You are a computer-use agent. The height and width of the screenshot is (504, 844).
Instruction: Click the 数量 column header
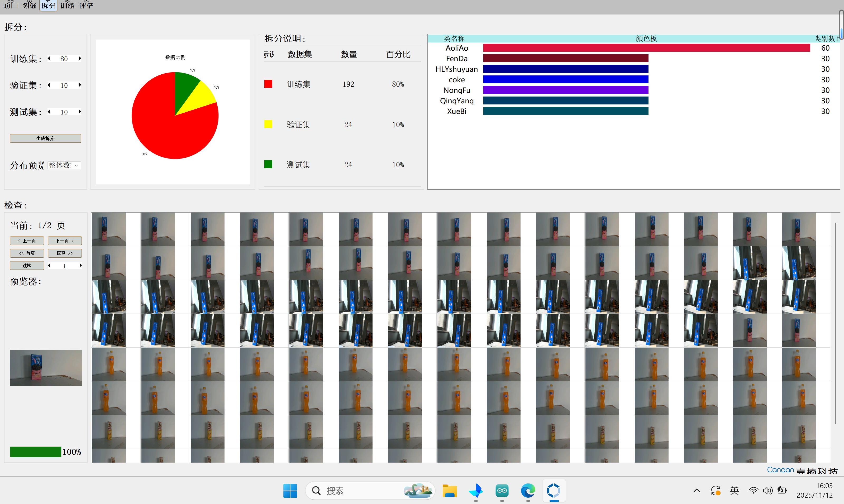coord(349,54)
